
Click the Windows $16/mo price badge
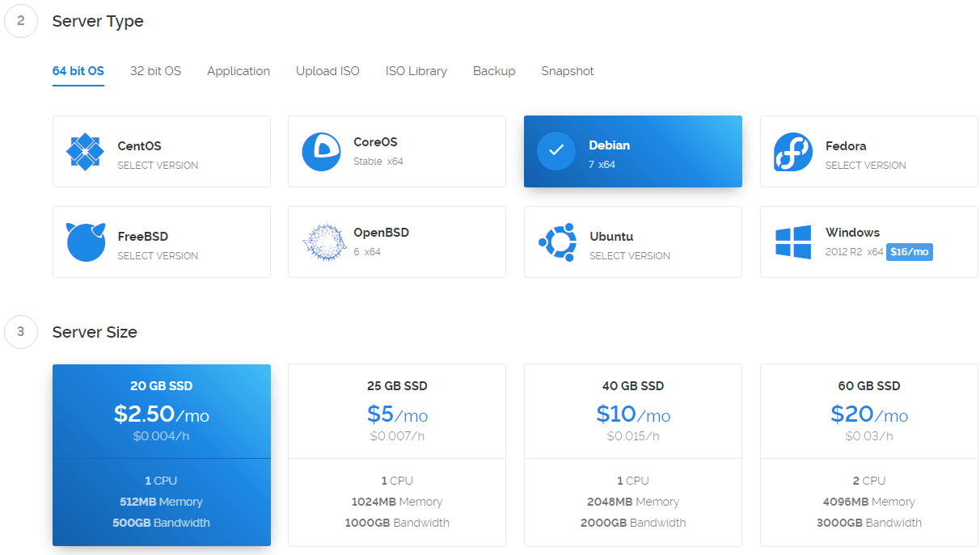click(909, 252)
